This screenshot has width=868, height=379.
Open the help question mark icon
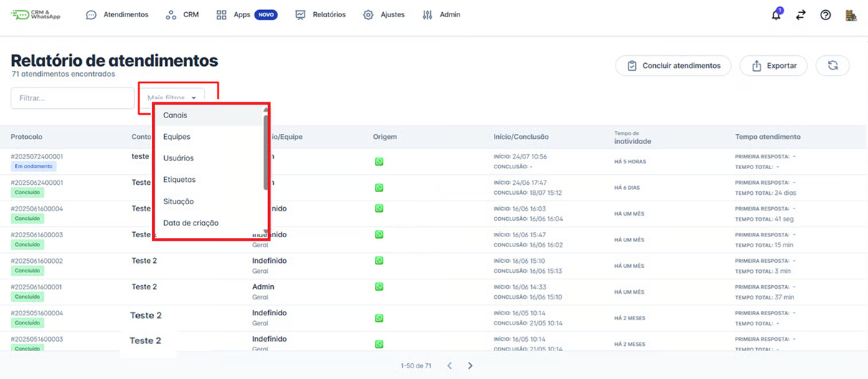coord(826,15)
